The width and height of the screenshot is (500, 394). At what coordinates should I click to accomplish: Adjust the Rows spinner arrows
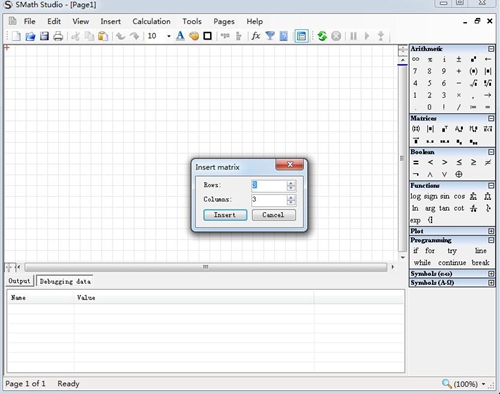[291, 185]
